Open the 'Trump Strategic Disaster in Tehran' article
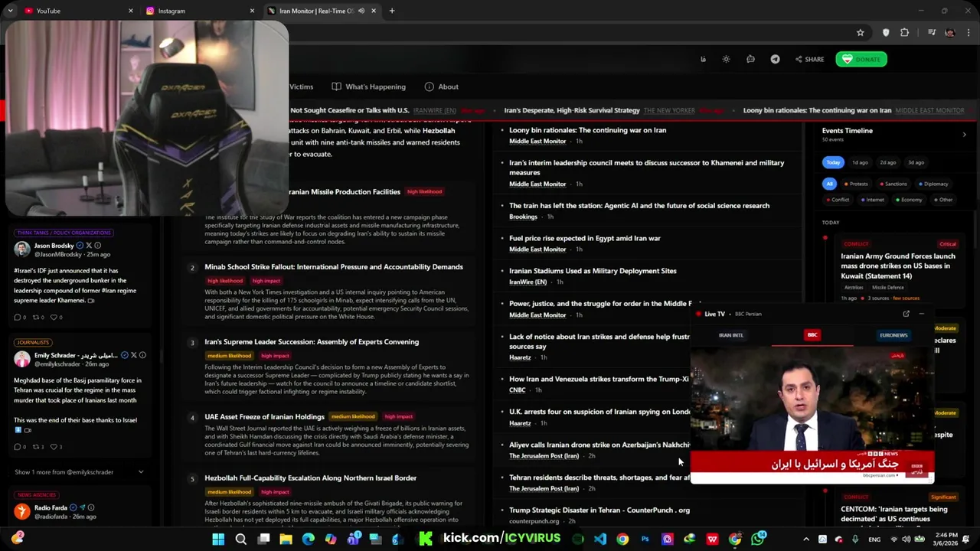 tap(599, 510)
